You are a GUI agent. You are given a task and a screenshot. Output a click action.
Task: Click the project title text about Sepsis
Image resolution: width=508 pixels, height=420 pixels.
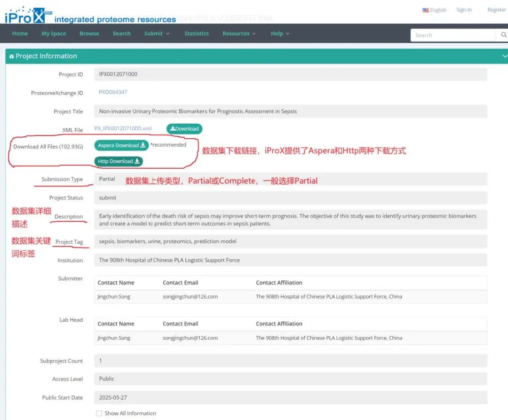(198, 111)
